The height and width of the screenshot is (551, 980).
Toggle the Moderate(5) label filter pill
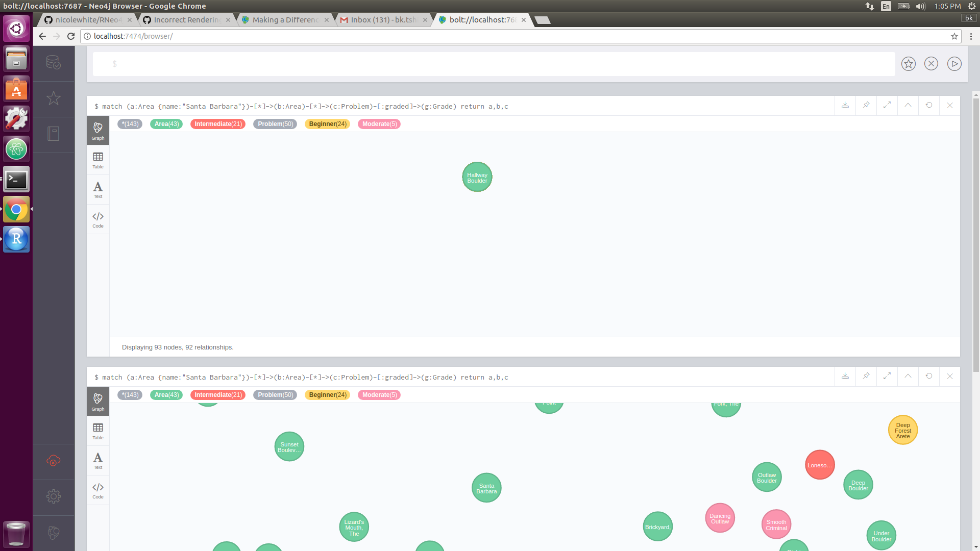379,124
